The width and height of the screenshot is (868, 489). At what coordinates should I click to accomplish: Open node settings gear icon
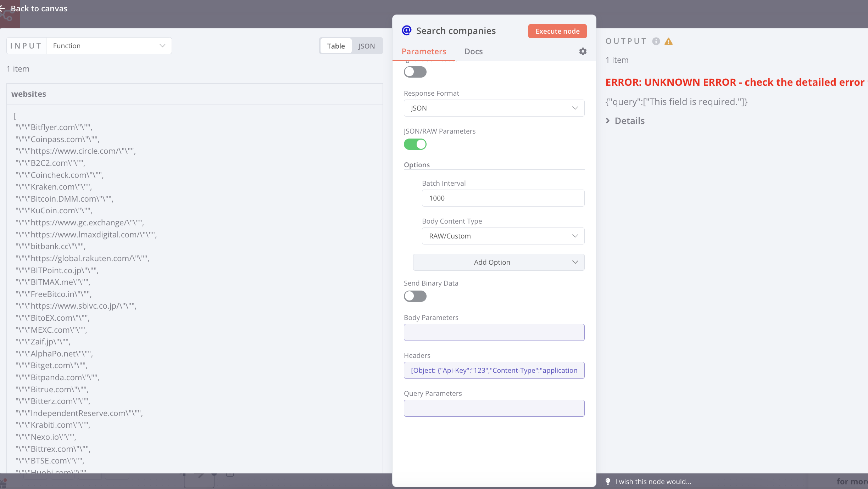[x=583, y=51]
